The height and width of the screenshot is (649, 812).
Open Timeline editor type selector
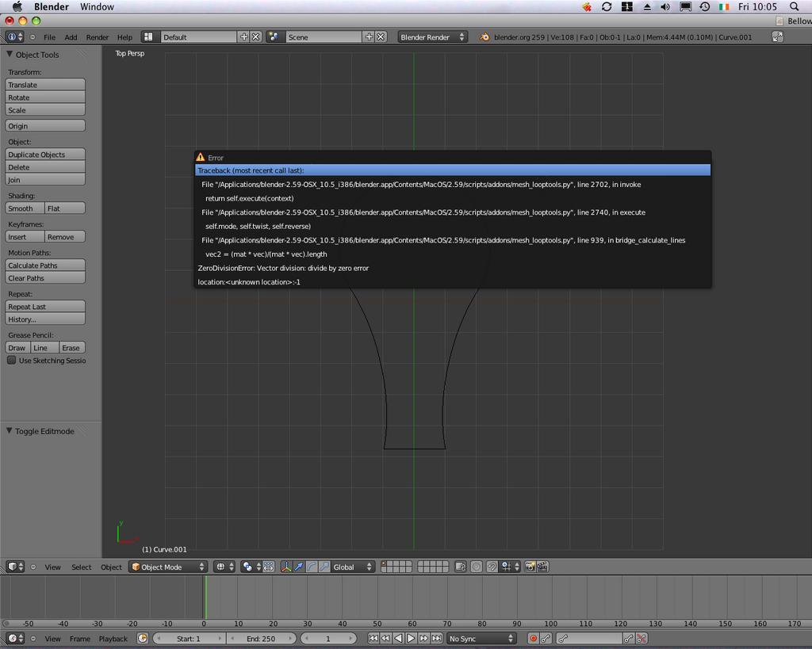[16, 638]
